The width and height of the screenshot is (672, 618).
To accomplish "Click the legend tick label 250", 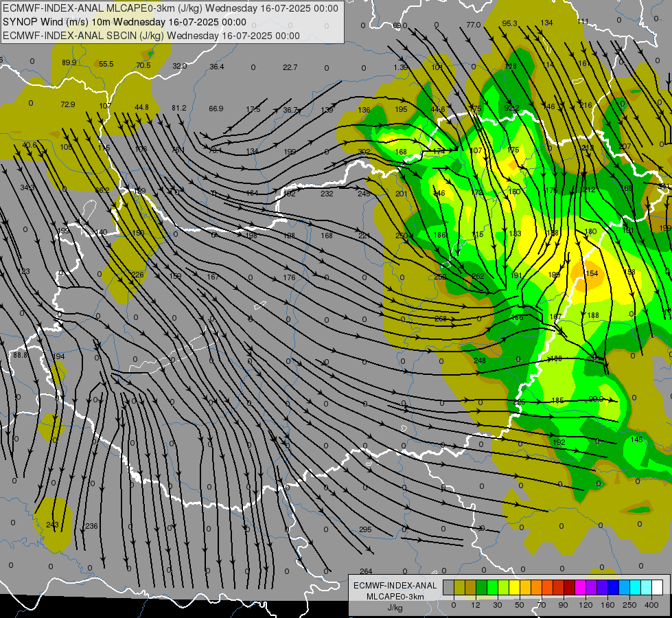I will 629,605.
